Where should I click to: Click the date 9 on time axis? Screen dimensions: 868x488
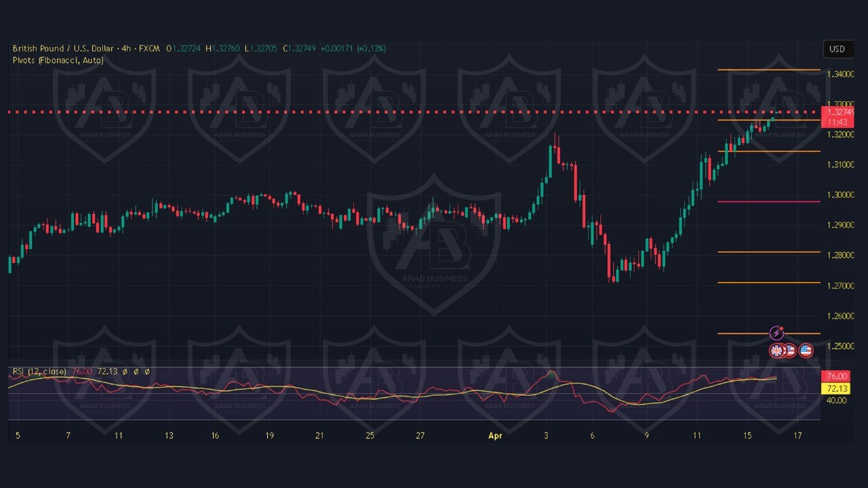coord(647,436)
